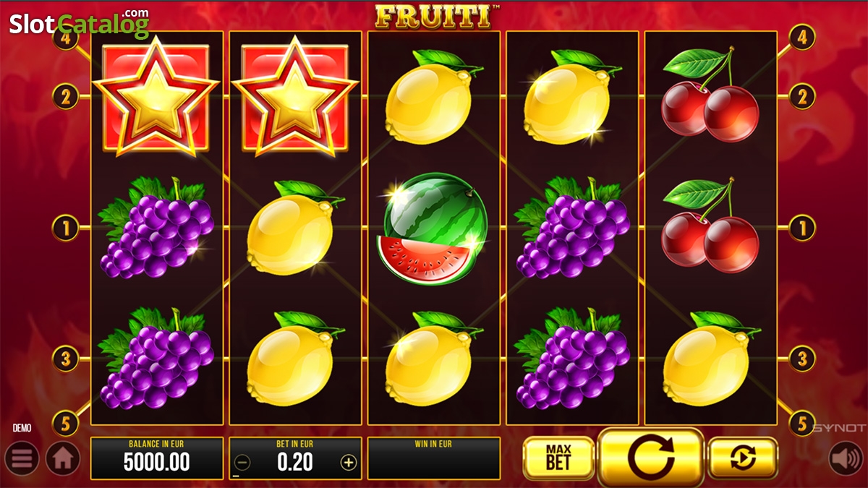
Task: Start autoplay with the looping arrows button
Action: [x=743, y=458]
